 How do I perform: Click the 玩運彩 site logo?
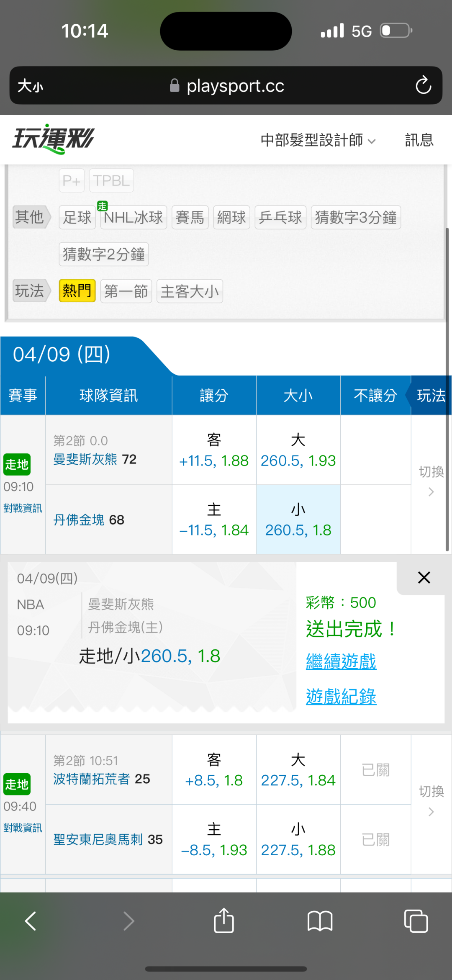(x=54, y=139)
